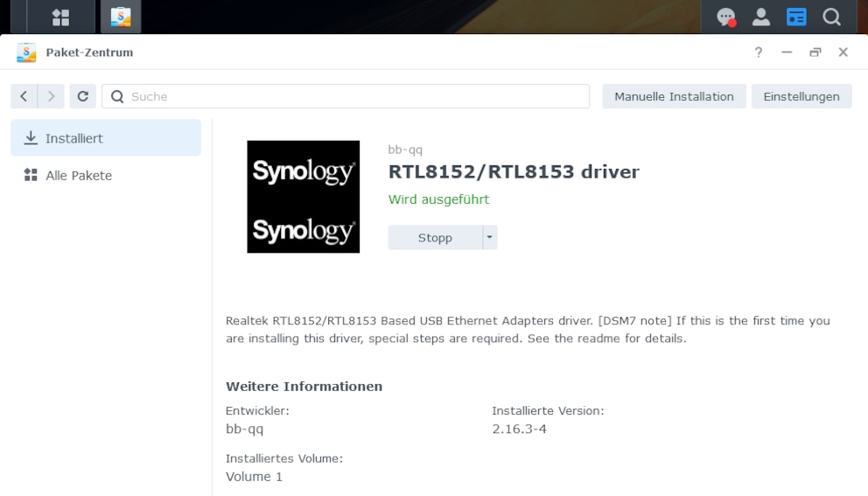Click the Installierte Version: field label
This screenshot has width=868, height=496.
pos(548,411)
